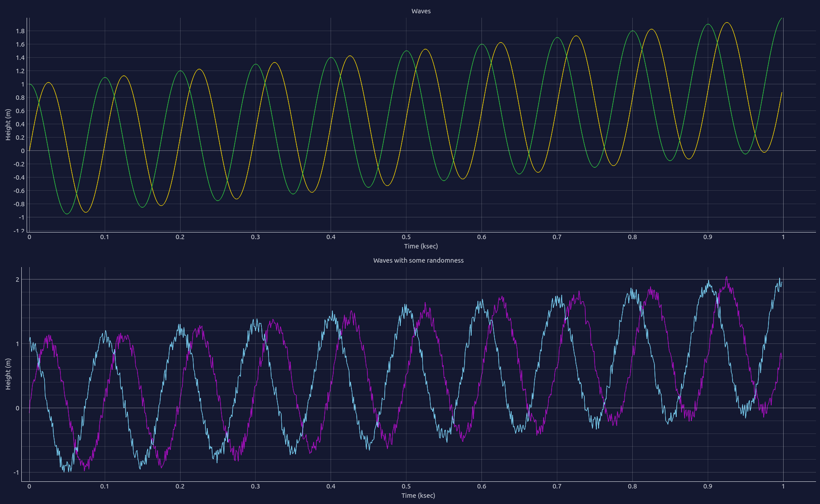Select "Time (ksec)" label under the Waves chart

[421, 246]
